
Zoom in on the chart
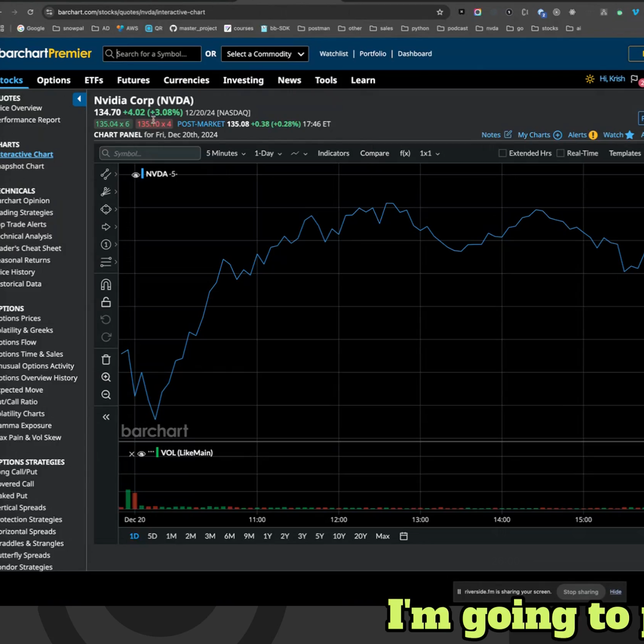click(x=106, y=377)
